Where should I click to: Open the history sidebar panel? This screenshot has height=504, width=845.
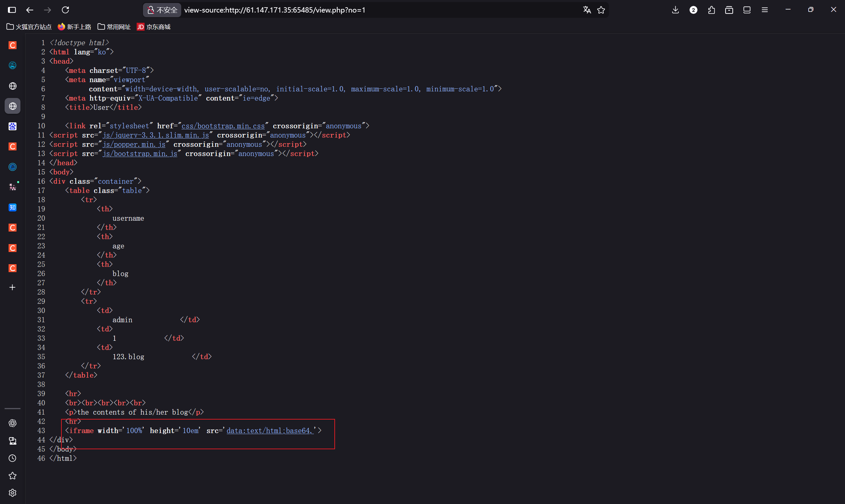click(x=13, y=458)
